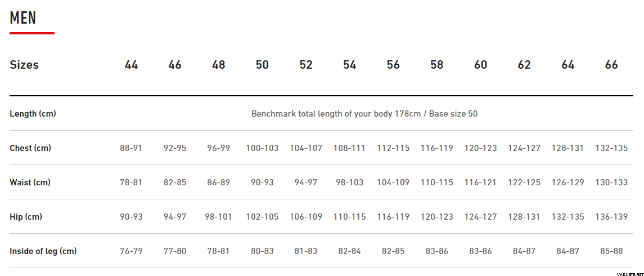Click the Sizes row label
Screen dimensions: 644x276
24,65
